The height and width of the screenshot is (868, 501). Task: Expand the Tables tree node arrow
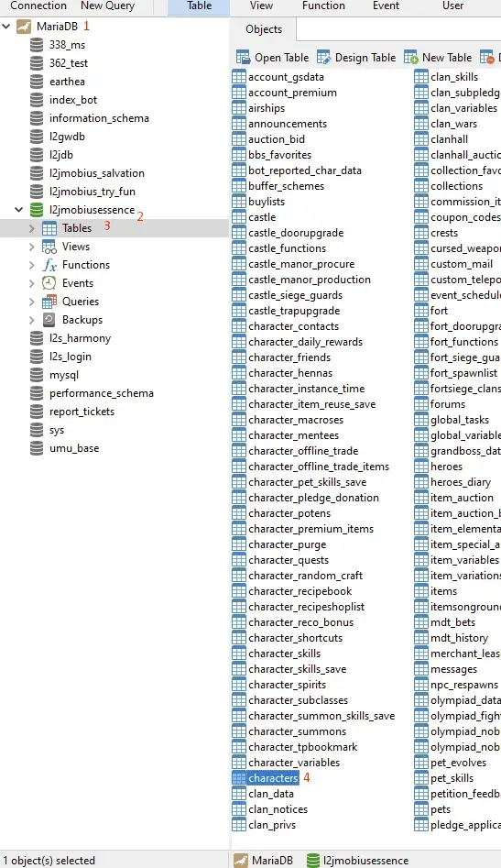click(31, 228)
